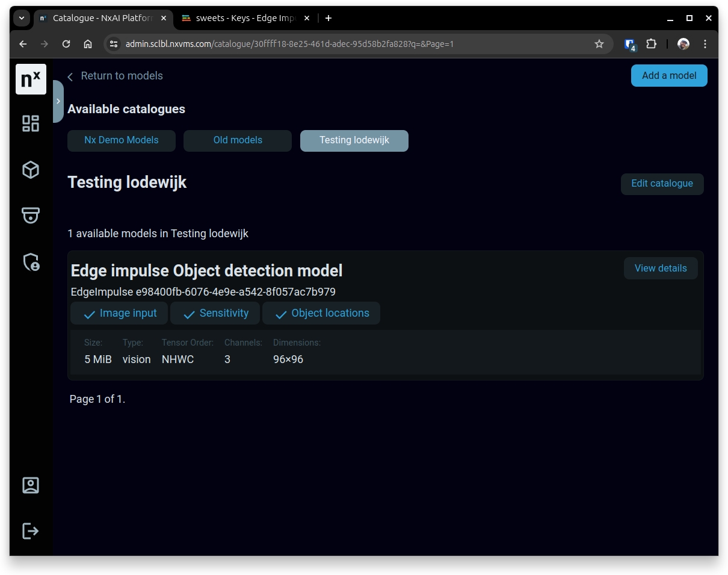The height and width of the screenshot is (575, 728).
Task: Open the shield user icon in sidebar
Action: point(31,262)
